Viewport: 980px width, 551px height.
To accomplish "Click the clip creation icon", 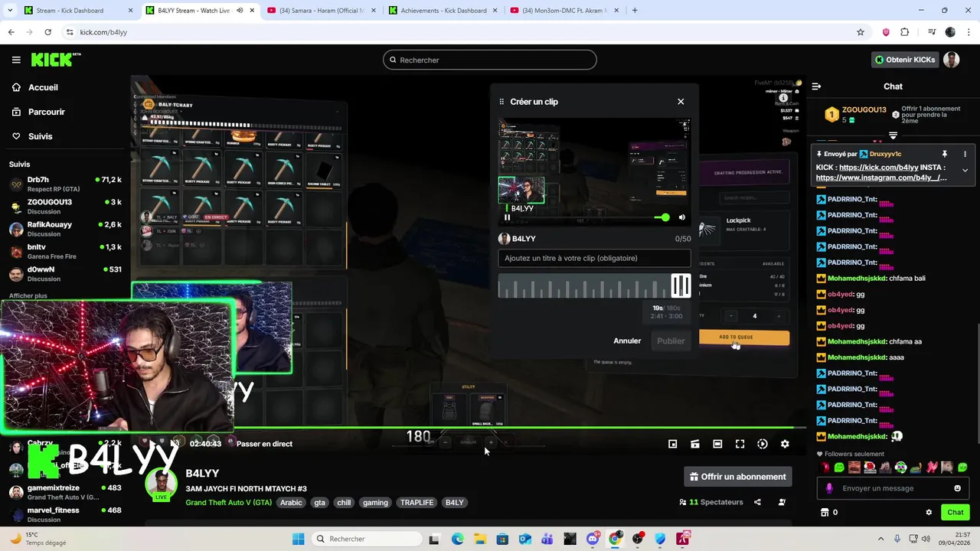I will 695,444.
